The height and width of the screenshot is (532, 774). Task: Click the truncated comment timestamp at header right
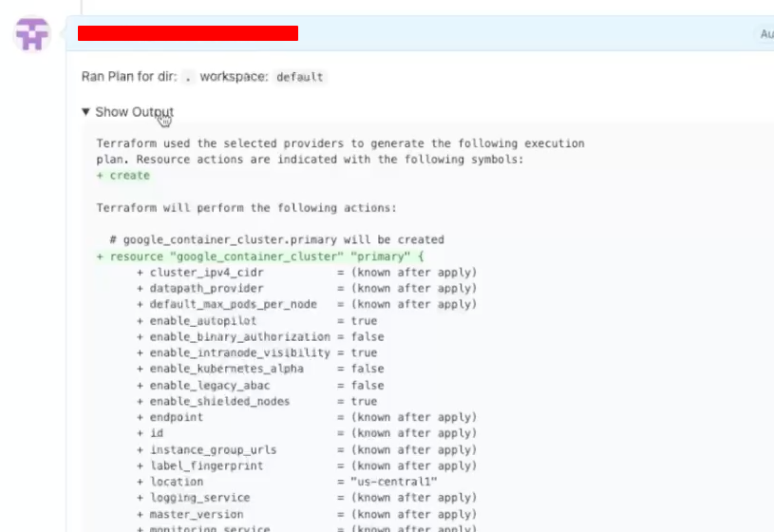point(766,34)
